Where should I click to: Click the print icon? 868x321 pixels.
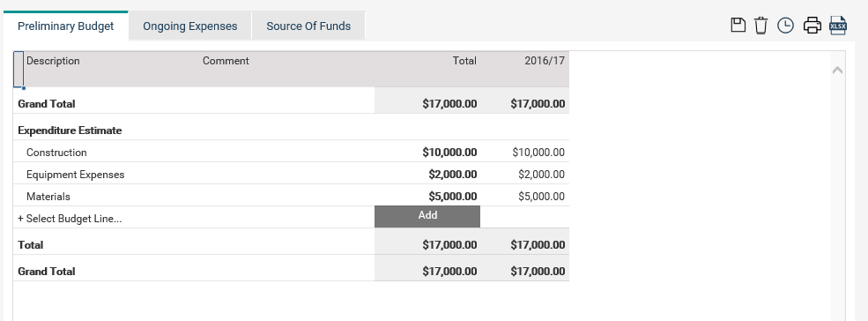tap(812, 26)
